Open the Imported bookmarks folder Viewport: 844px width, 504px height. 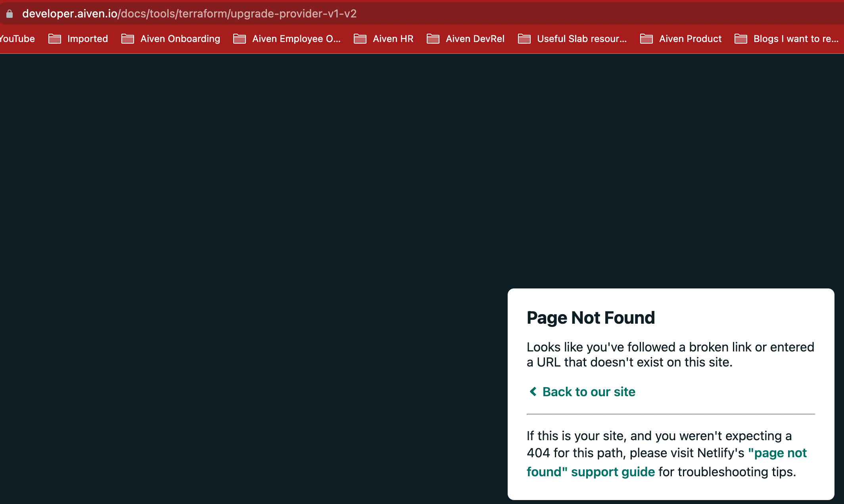78,39
